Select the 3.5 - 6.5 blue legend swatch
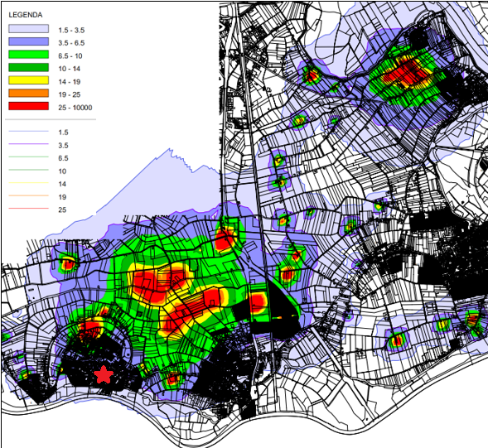The image size is (488, 448). click(x=29, y=41)
